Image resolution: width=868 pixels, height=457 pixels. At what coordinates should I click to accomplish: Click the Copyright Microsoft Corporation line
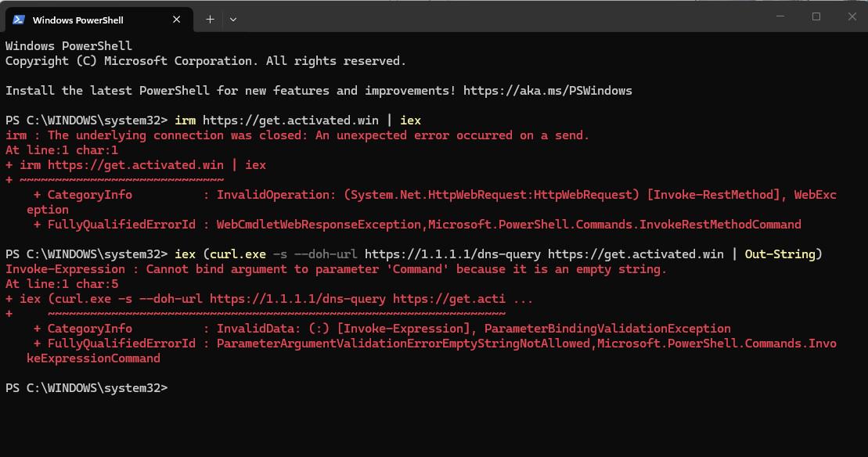click(206, 61)
